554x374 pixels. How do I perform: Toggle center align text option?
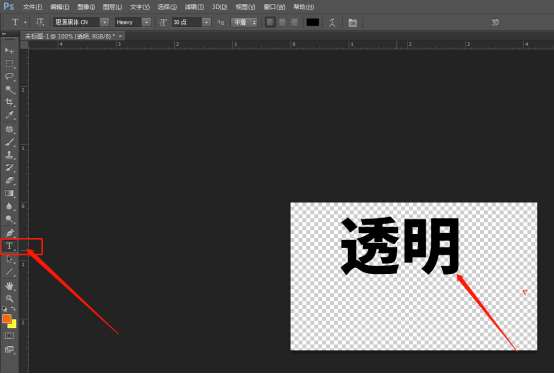coord(282,22)
